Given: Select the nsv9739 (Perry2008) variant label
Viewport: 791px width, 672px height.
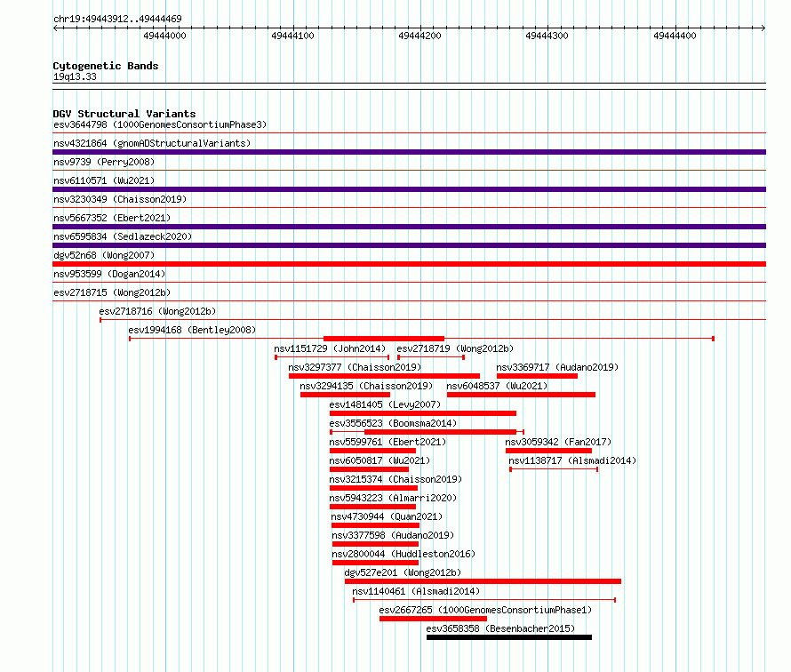Looking at the screenshot, I should pyautogui.click(x=104, y=162).
